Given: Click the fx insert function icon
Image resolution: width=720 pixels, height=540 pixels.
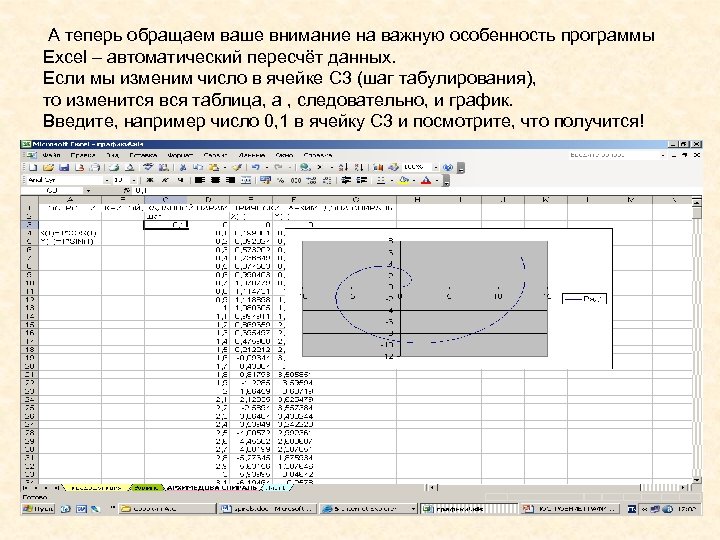Looking at the screenshot, I should point(127,191).
